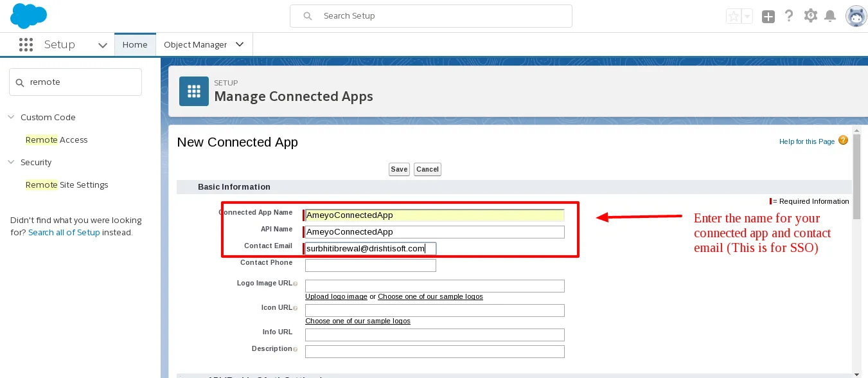Screen dimensions: 868x378
Task: Click Upload logo image link
Action: tap(336, 296)
